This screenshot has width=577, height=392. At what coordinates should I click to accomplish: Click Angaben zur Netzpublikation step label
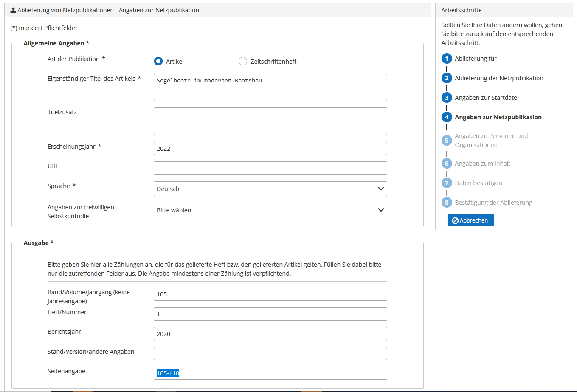tap(498, 117)
